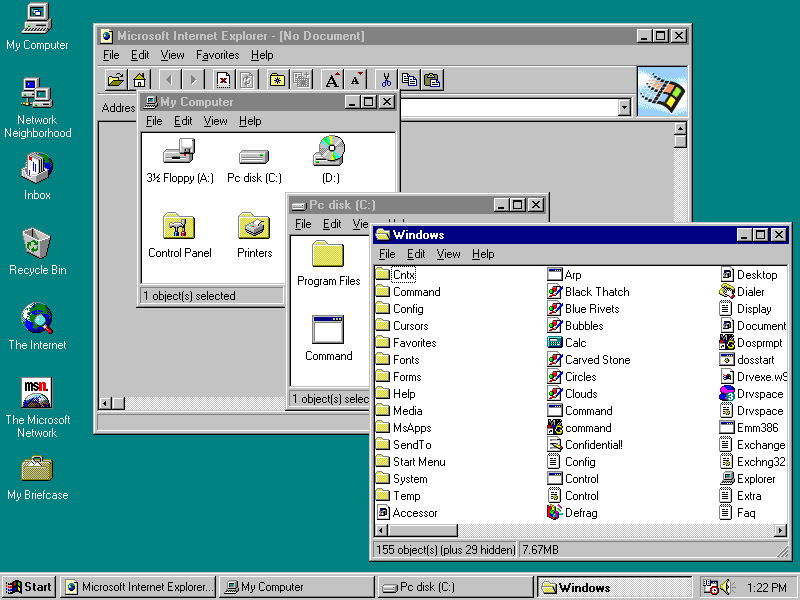The image size is (800, 600).
Task: Click the Windows taskbar button
Action: click(614, 587)
